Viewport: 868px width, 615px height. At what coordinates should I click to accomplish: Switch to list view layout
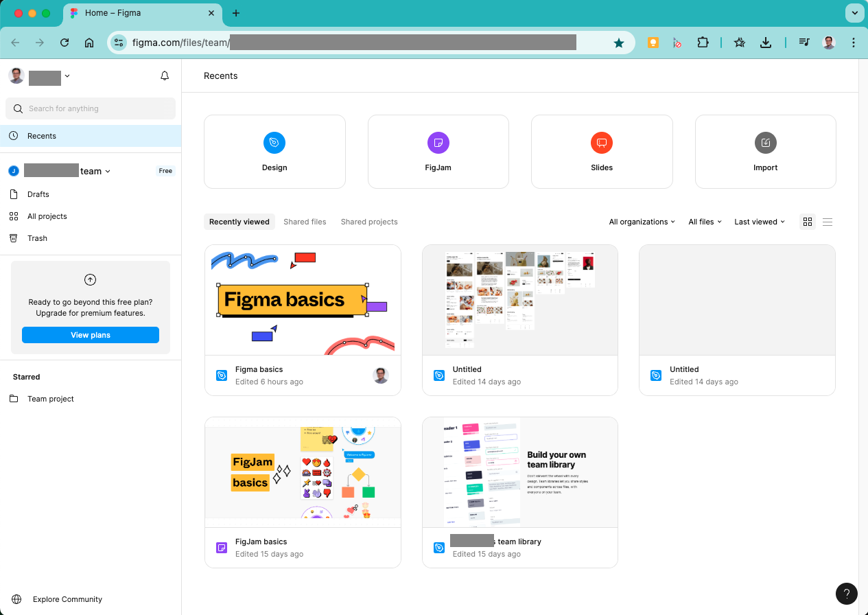point(828,222)
